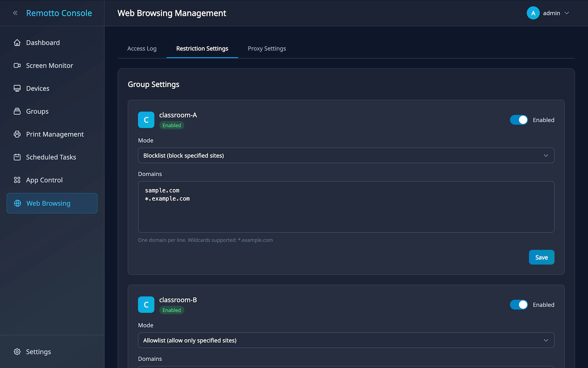Image resolution: width=588 pixels, height=368 pixels.
Task: Click the Screen Monitor camera icon
Action: [17, 65]
